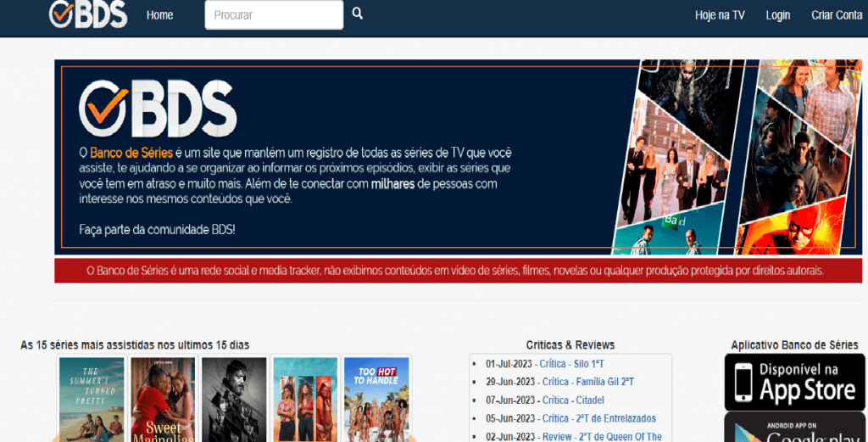
Task: Open Review - 2ªT de Queen Of The
Action: pos(602,436)
